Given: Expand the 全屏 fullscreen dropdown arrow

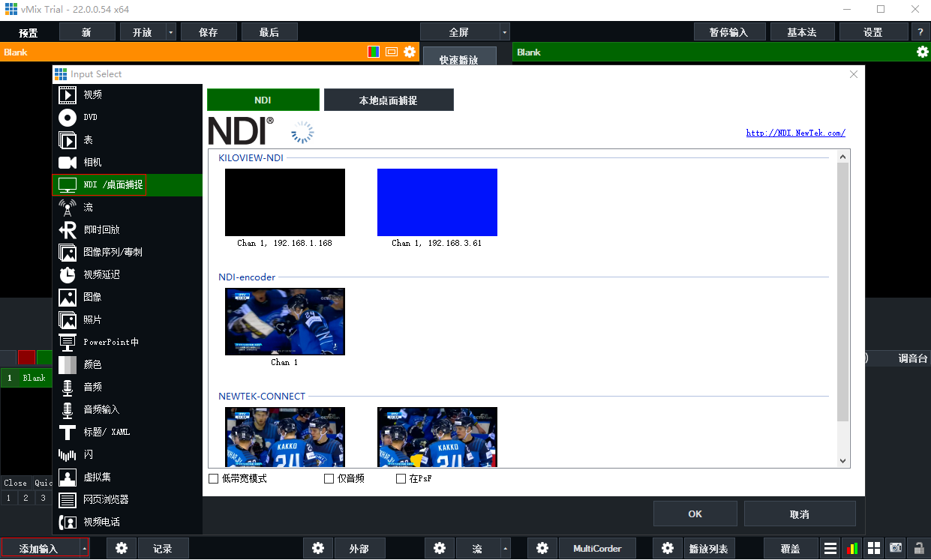Looking at the screenshot, I should pyautogui.click(x=504, y=32).
